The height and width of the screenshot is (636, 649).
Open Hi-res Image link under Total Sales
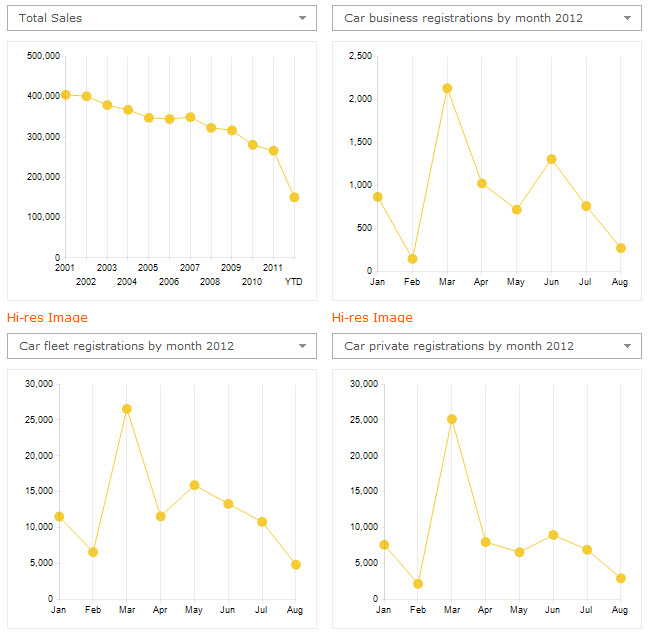(x=47, y=318)
